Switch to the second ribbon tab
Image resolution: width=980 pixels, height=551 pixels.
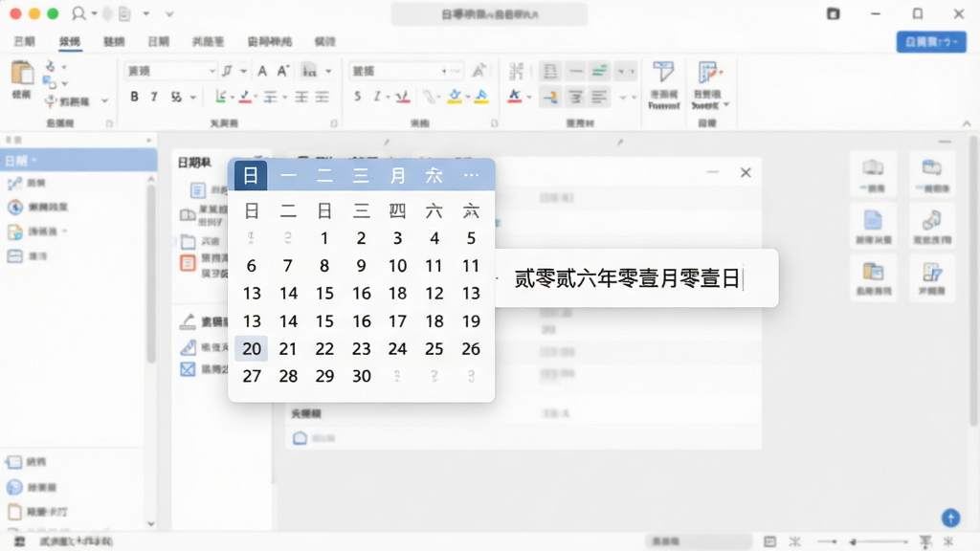(x=69, y=41)
